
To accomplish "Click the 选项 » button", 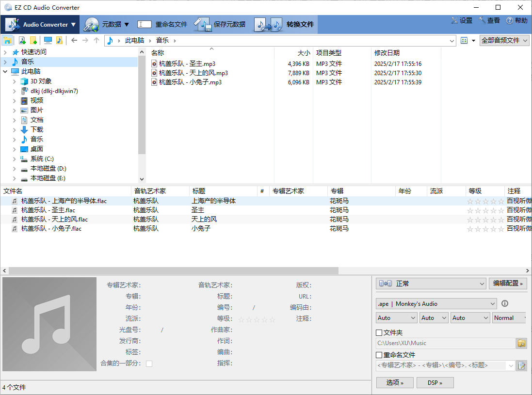I will (394, 382).
